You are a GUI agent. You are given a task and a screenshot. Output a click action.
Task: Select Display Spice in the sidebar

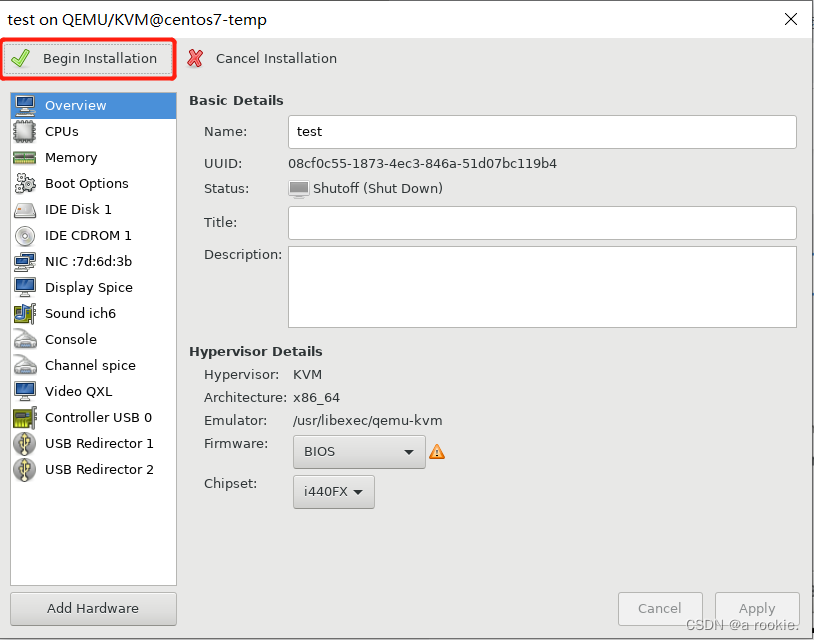point(88,288)
